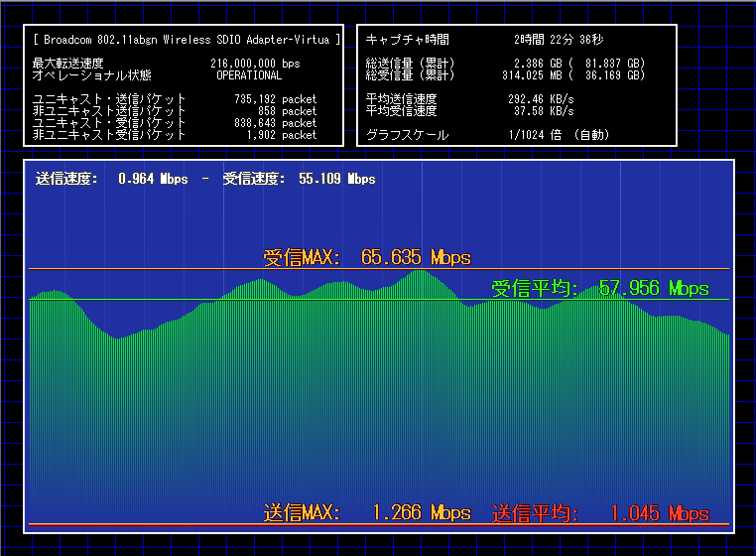Screen dimensions: 756x556
Task: Click the 受信平均 57.956 Mbps label
Action: (600, 289)
